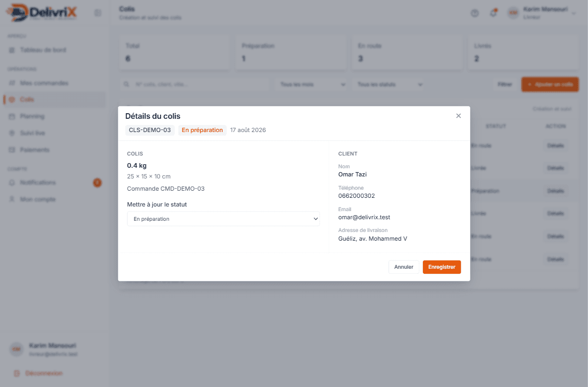This screenshot has width=588, height=387.
Task: Click the ACTION column header
Action: pos(555,126)
